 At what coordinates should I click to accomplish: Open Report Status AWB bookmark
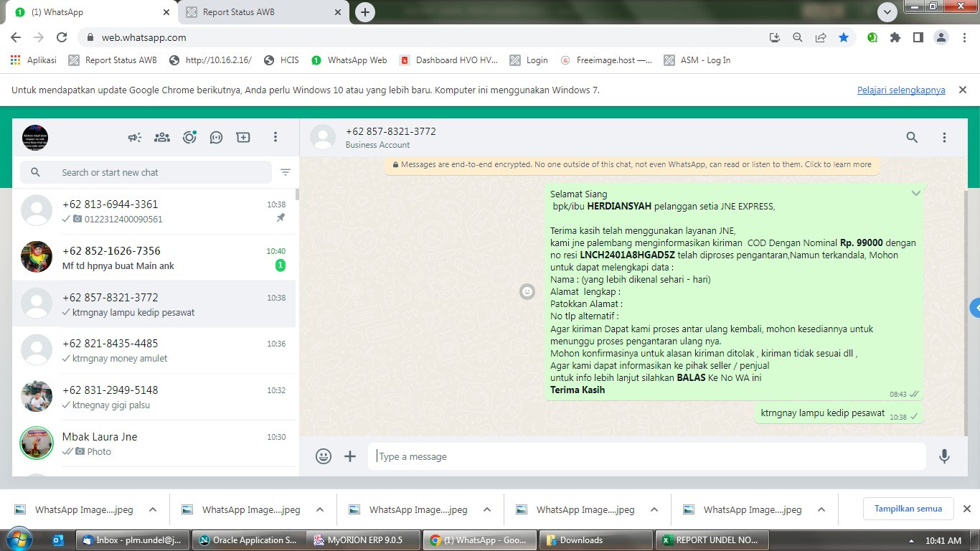113,60
